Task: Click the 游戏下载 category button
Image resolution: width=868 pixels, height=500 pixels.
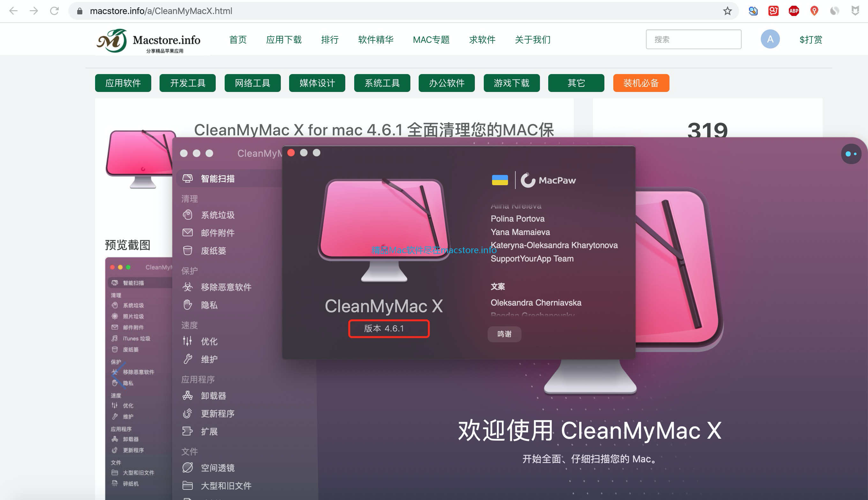Action: click(512, 83)
